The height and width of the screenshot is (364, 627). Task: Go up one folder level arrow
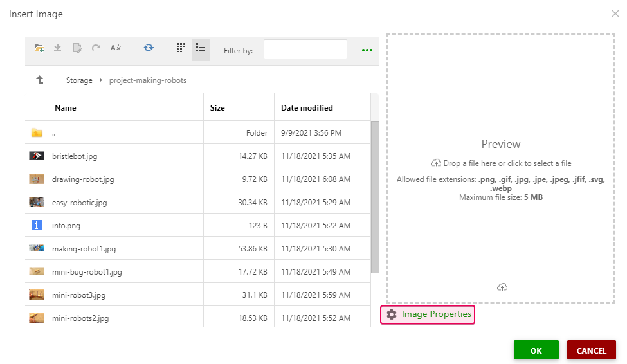40,80
